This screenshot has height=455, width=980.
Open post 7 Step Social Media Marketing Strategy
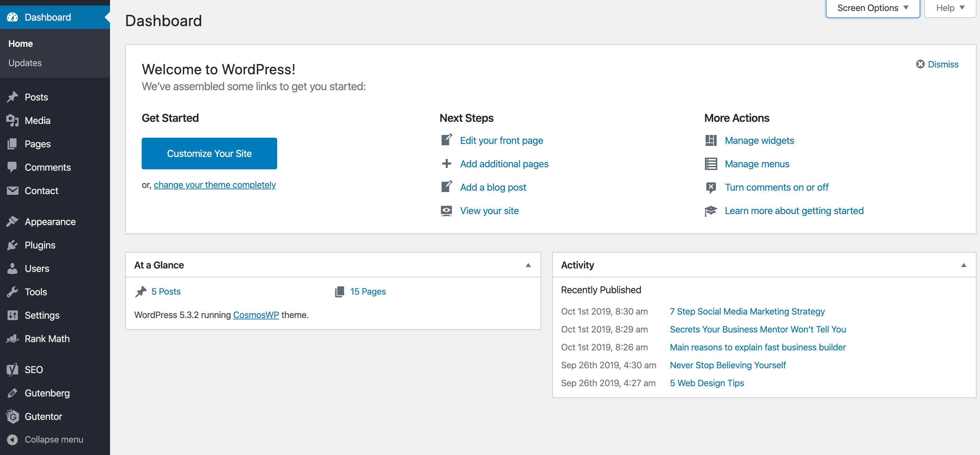[747, 311]
